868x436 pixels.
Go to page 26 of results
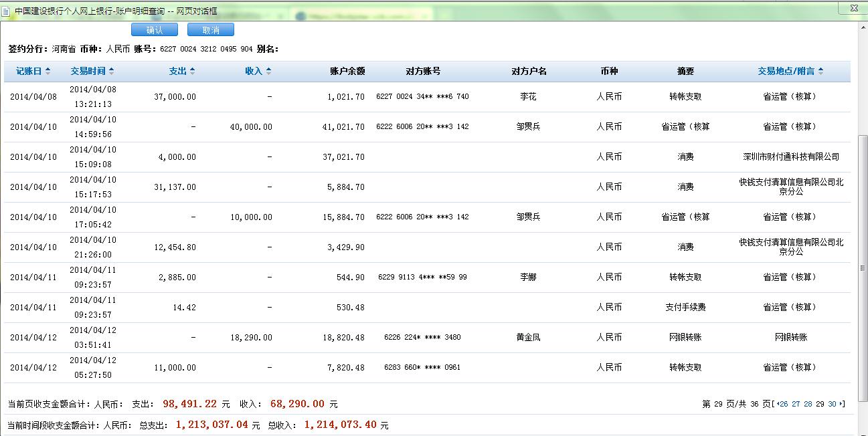pyautogui.click(x=784, y=404)
